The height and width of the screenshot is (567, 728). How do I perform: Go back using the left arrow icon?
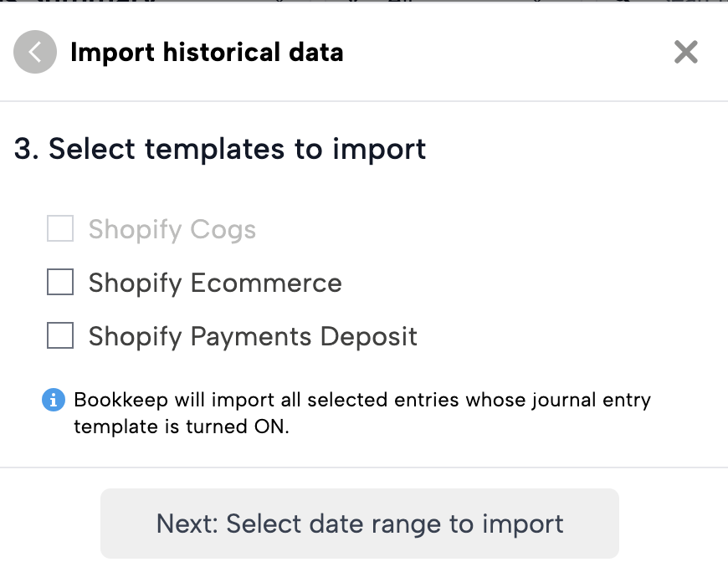(35, 53)
